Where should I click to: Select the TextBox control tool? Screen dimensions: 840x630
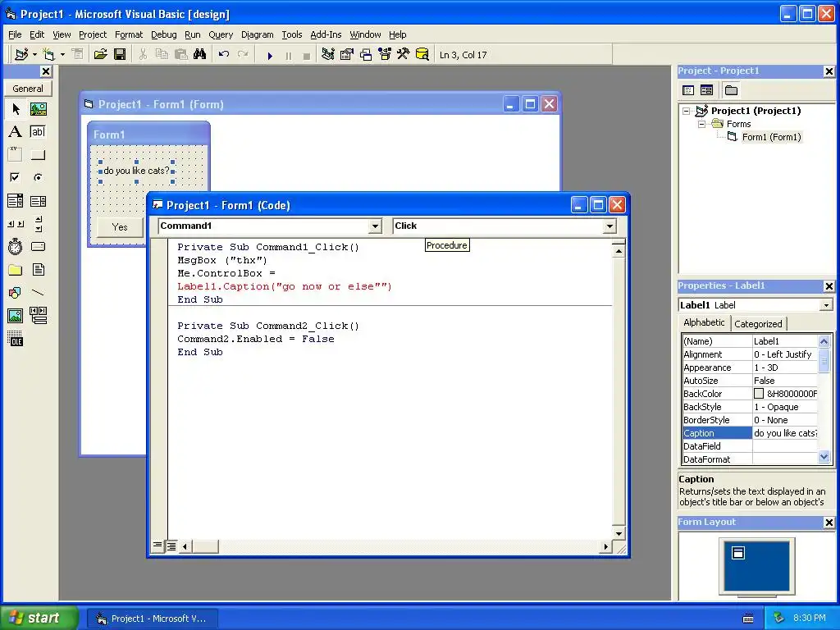point(38,132)
